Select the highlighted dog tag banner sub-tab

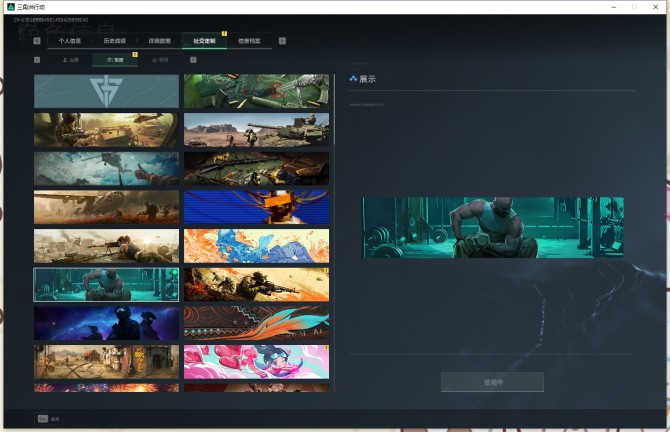click(x=115, y=60)
